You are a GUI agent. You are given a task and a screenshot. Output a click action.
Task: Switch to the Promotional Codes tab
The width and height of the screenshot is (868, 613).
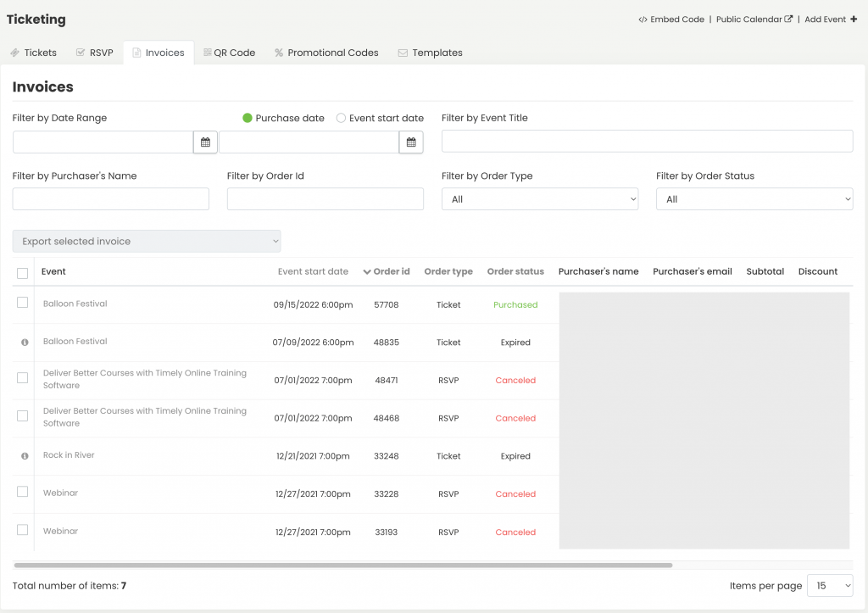click(x=325, y=53)
